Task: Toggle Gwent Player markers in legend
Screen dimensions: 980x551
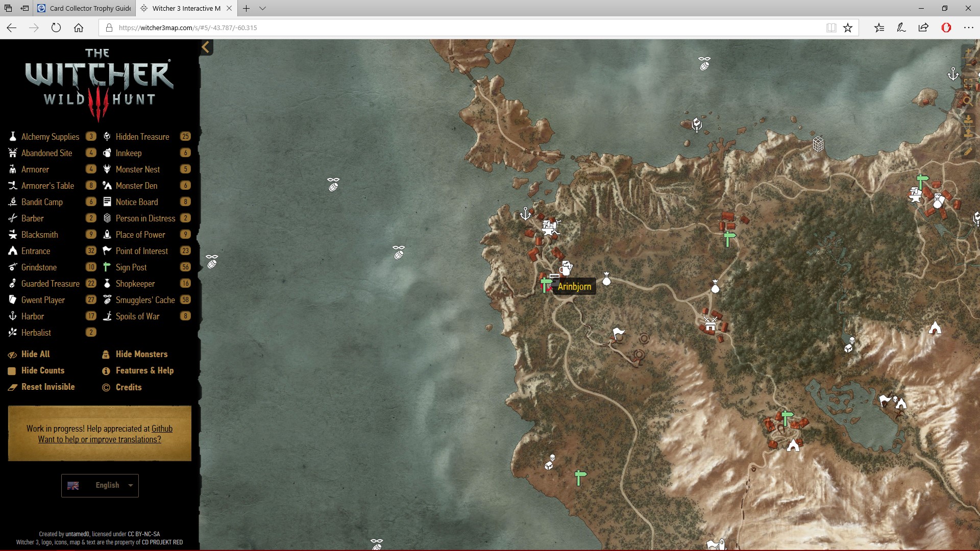Action: click(x=43, y=300)
